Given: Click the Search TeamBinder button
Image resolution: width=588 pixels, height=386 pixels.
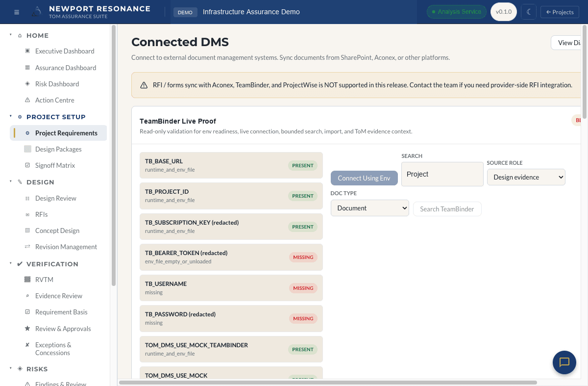Looking at the screenshot, I should click(447, 209).
